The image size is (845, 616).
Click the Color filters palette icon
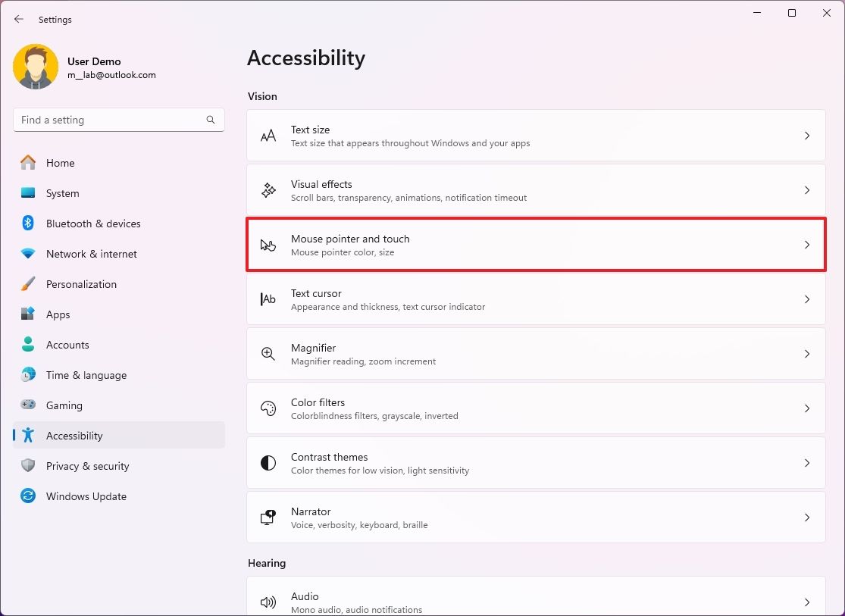click(268, 408)
